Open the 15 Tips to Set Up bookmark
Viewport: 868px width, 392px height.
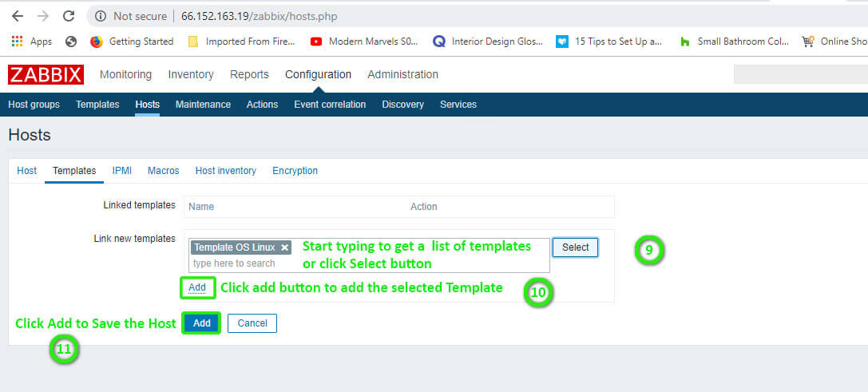609,42
